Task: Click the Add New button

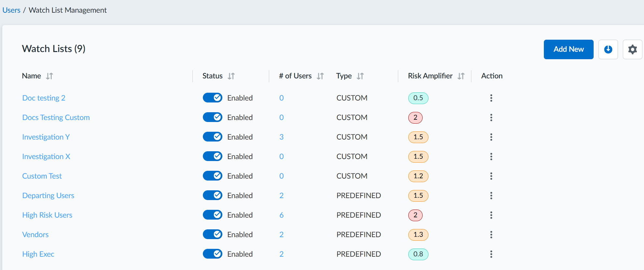Action: coord(569,49)
